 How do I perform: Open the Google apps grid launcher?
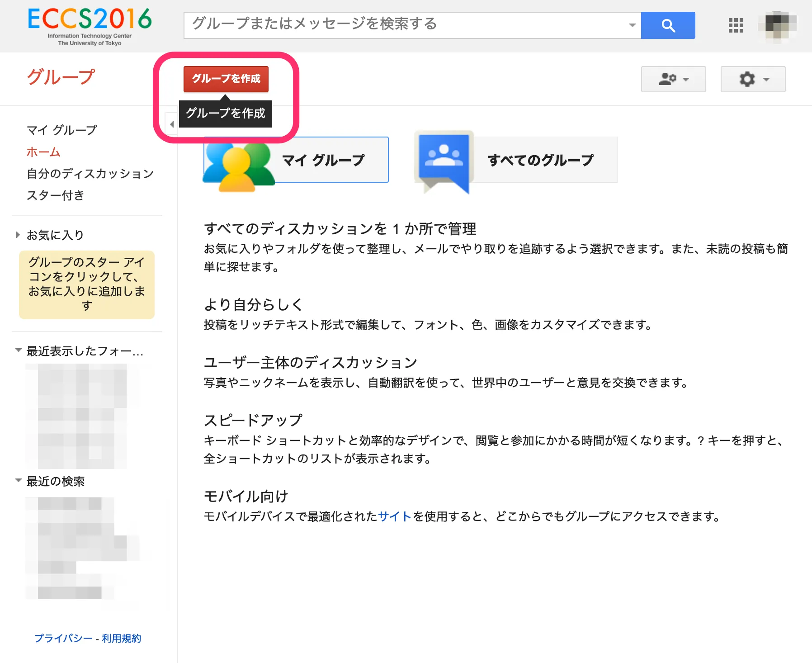[736, 25]
